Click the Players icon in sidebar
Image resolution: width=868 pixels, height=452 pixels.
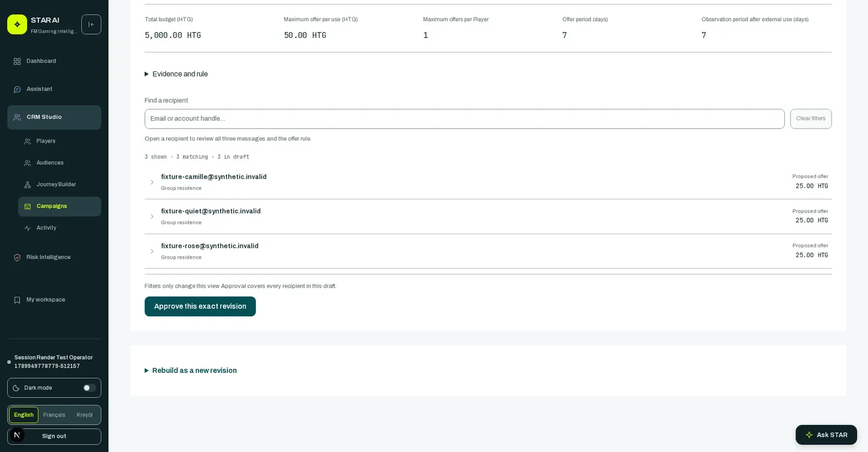point(28,142)
